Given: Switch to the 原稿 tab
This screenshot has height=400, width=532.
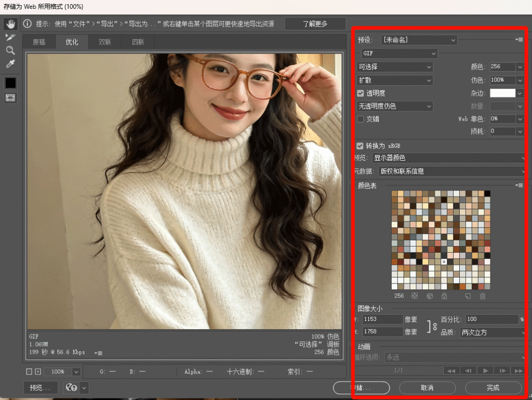Looking at the screenshot, I should coord(39,42).
